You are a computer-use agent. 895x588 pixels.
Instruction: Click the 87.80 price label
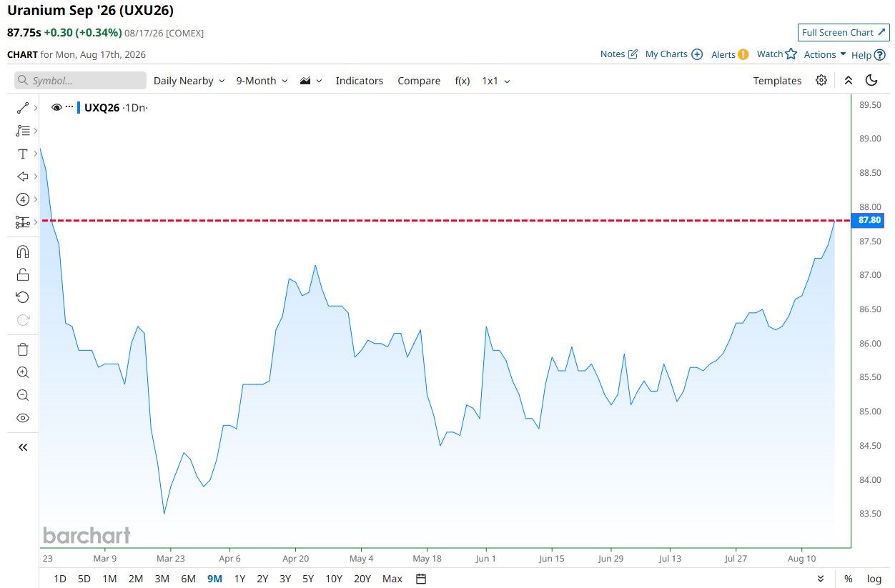click(x=869, y=220)
